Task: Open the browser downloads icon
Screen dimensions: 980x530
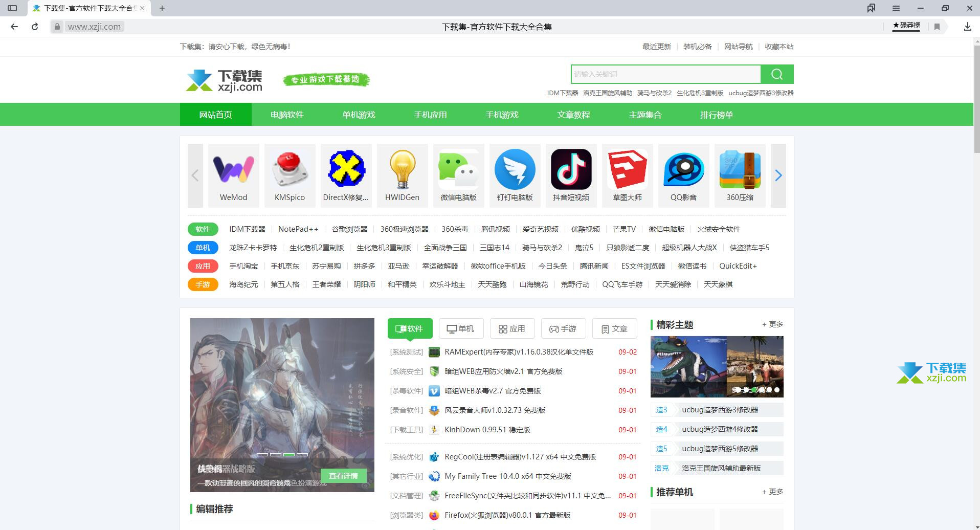Action: tap(967, 27)
